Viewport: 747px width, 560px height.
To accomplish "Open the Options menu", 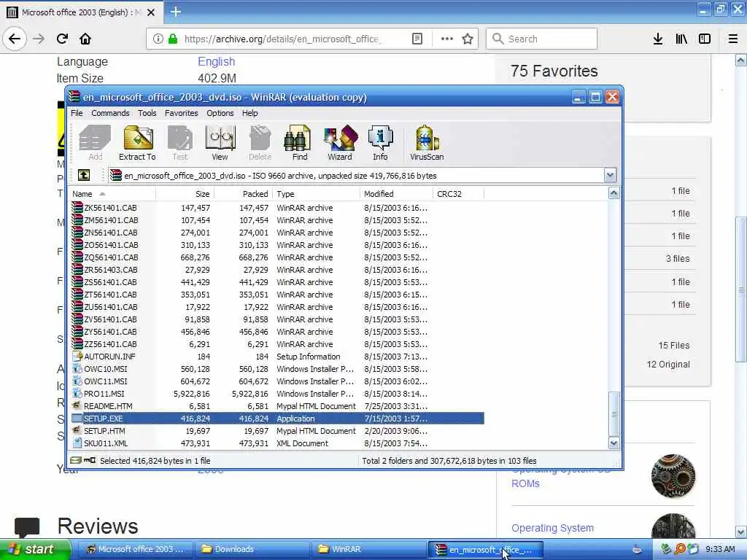I will pyautogui.click(x=220, y=113).
